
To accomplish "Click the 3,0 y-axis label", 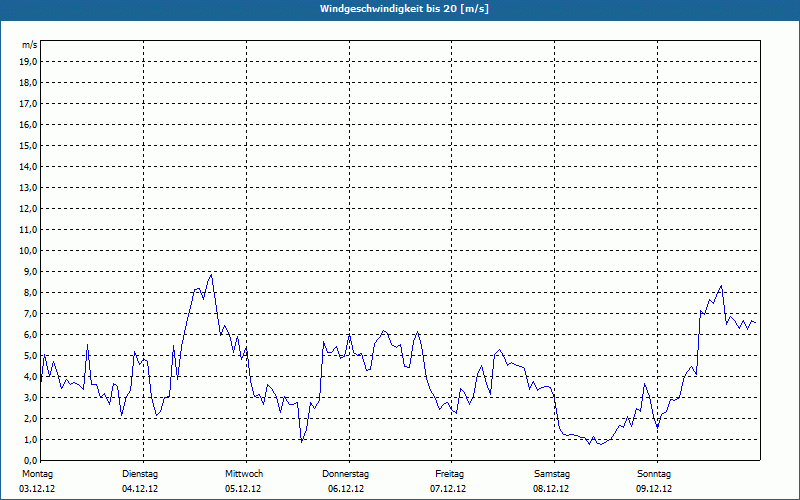I will [x=30, y=397].
